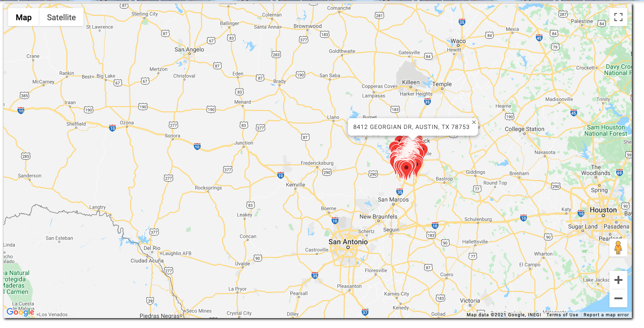The height and width of the screenshot is (328, 644).
Task: Click the Waco city label
Action: click(x=458, y=41)
